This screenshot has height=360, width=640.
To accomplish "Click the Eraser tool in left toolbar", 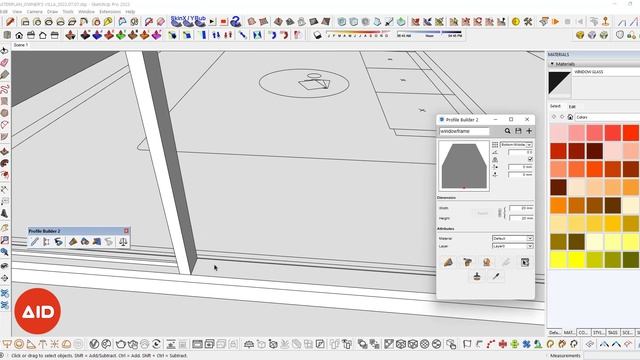I will point(4,62).
